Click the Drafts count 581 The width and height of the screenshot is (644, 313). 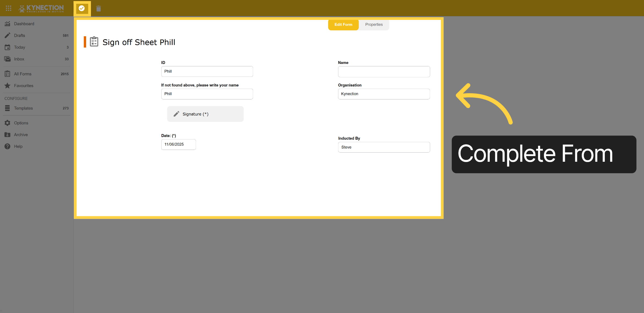pos(65,35)
